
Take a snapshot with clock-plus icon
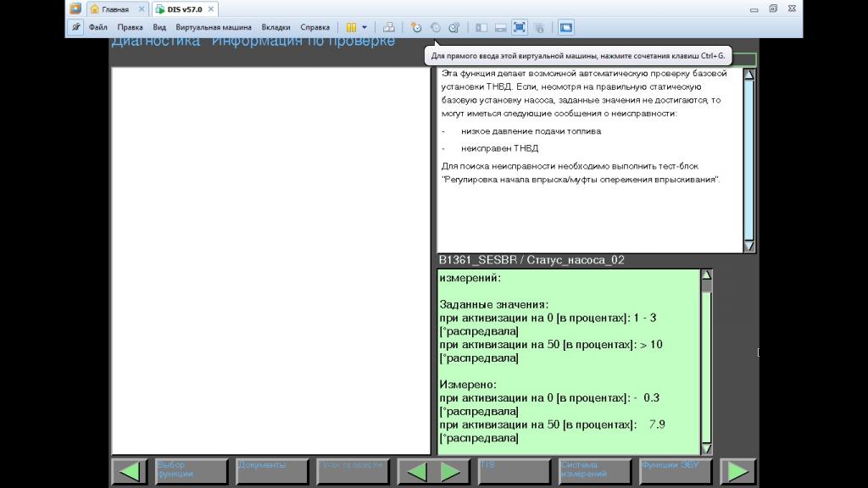coord(416,27)
